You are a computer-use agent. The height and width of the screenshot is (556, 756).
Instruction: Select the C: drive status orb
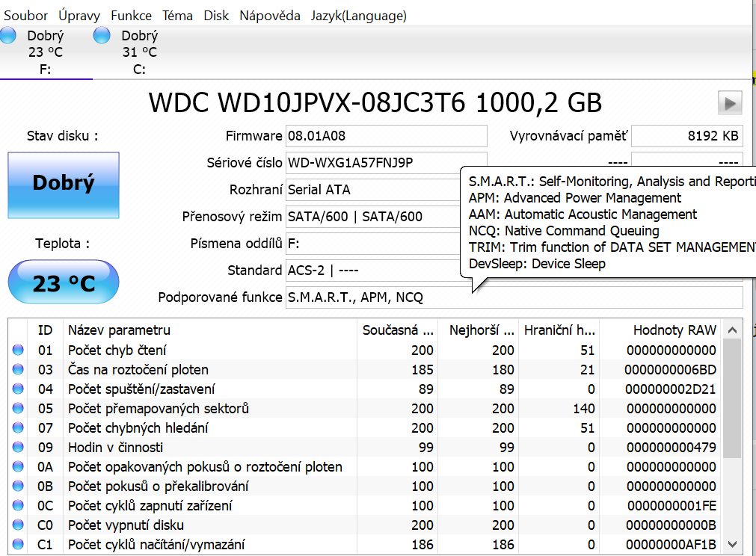coord(102,35)
